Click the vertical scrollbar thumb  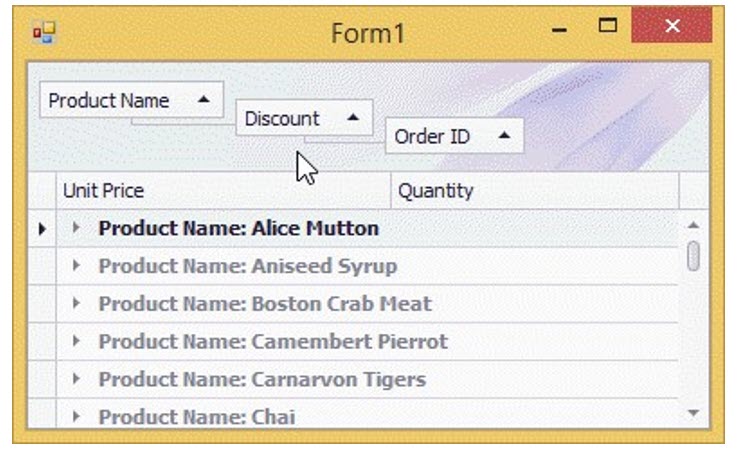point(693,256)
